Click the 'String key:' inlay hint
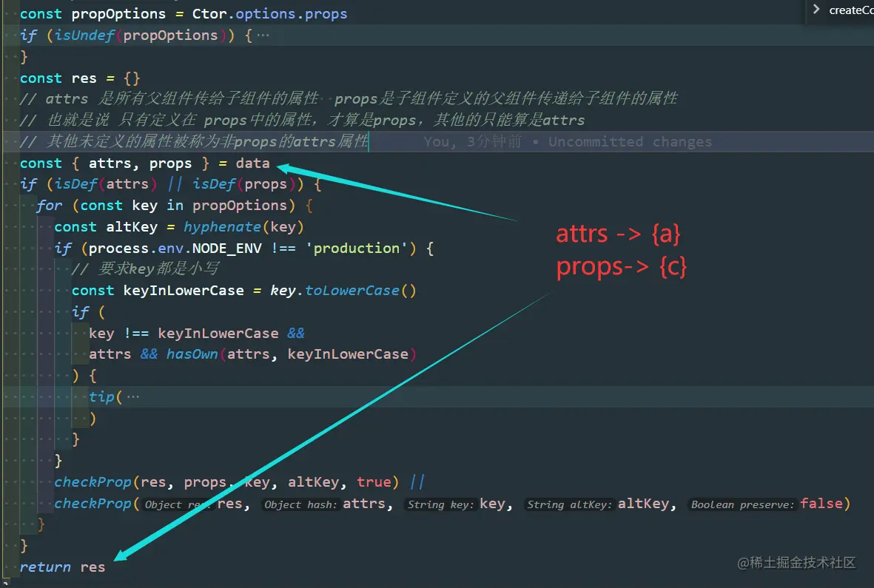Image resolution: width=874 pixels, height=588 pixels. point(440,504)
